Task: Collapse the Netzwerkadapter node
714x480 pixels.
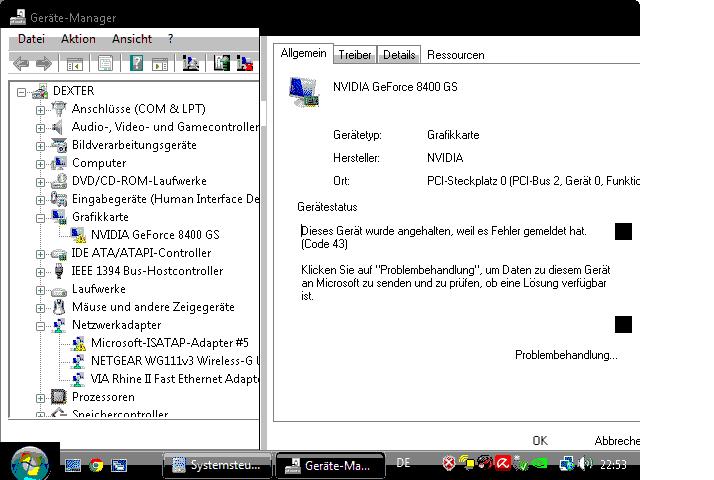Action: (x=41, y=326)
